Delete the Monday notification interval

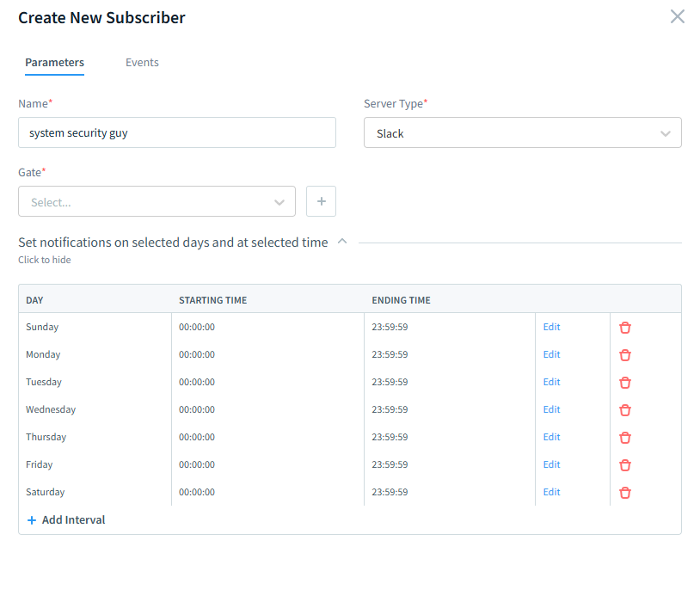click(x=625, y=354)
